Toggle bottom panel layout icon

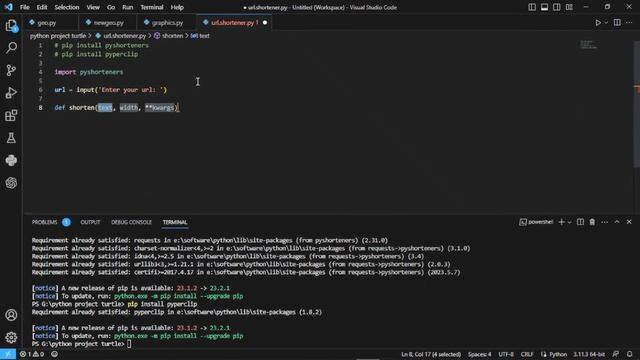[544, 7]
